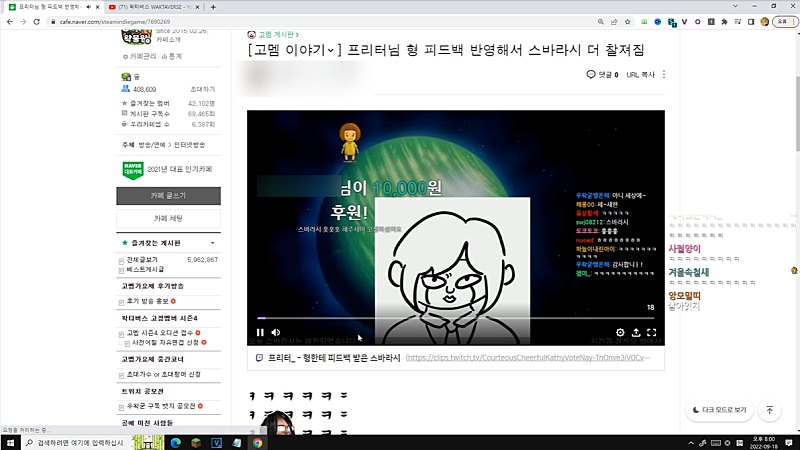Open the taskbar clock and date
The width and height of the screenshot is (800, 450).
tap(763, 443)
